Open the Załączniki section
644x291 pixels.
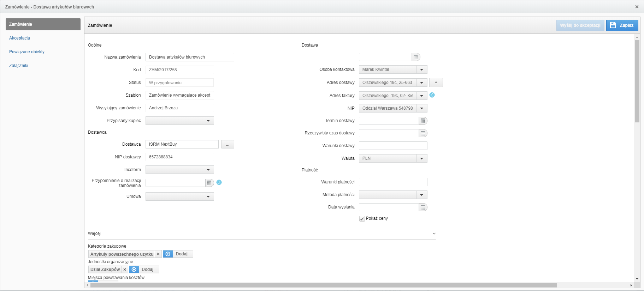(19, 66)
